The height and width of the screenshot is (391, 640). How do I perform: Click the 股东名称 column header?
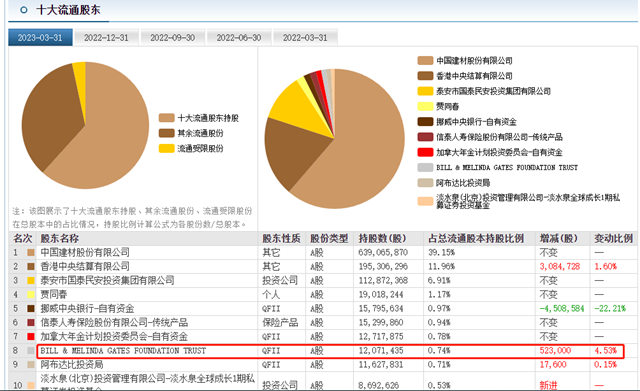pos(60,238)
